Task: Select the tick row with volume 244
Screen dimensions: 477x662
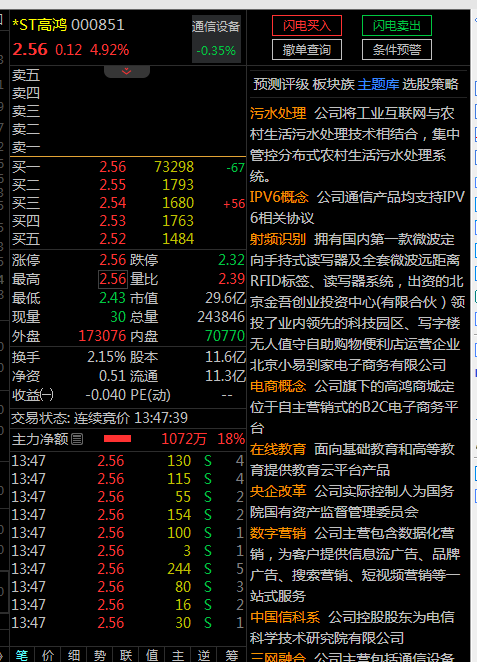Action: pos(127,569)
